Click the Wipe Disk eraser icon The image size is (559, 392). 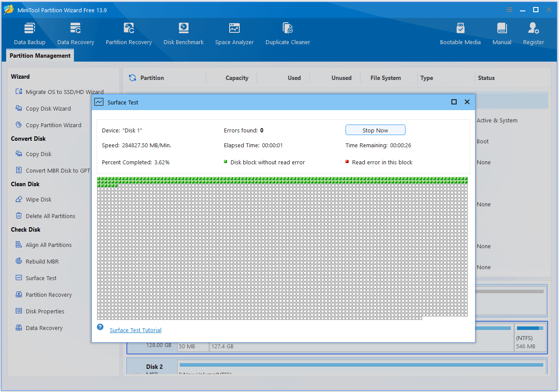pos(19,199)
